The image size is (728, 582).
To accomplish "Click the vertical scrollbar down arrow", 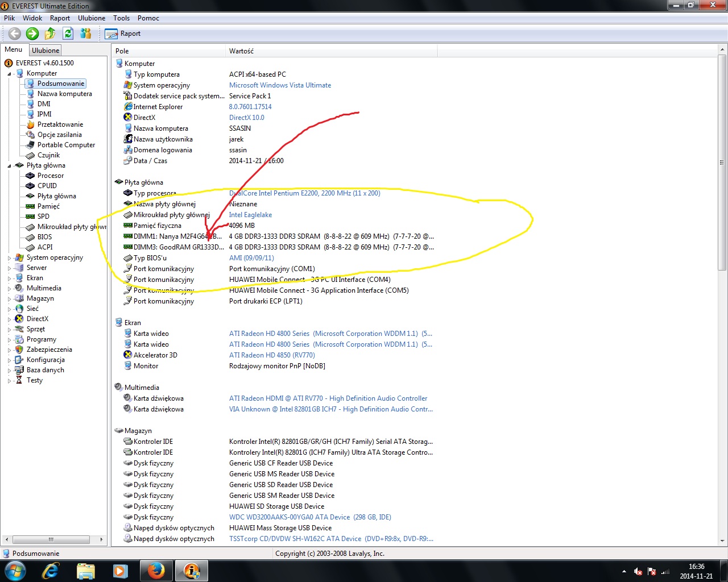I will pyautogui.click(x=722, y=541).
